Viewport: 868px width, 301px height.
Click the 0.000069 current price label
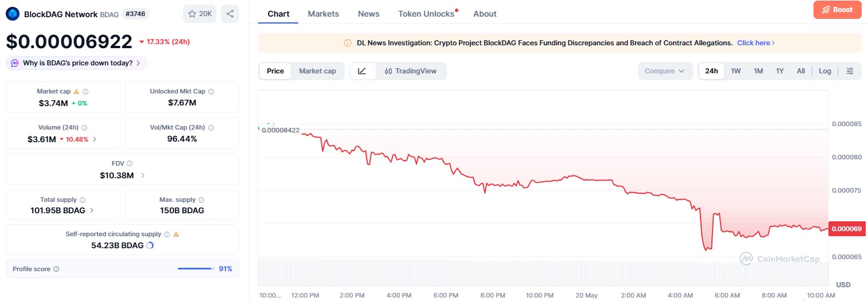point(846,229)
